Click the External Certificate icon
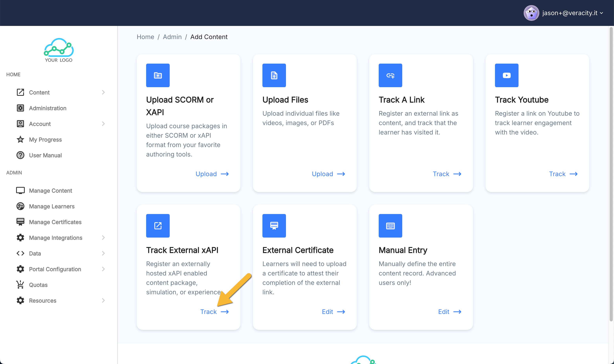Screen dimensions: 614x364 (x=274, y=225)
